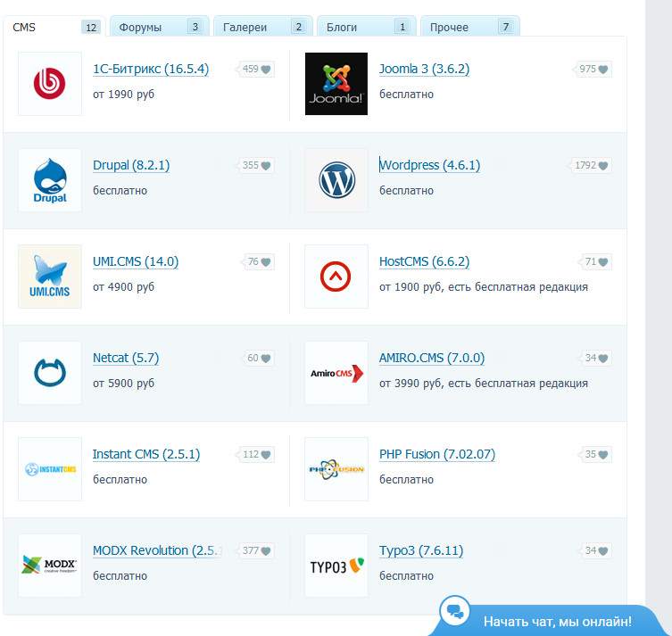Image resolution: width=672 pixels, height=636 pixels.
Task: Click the Netcat cat logo
Action: (50, 373)
